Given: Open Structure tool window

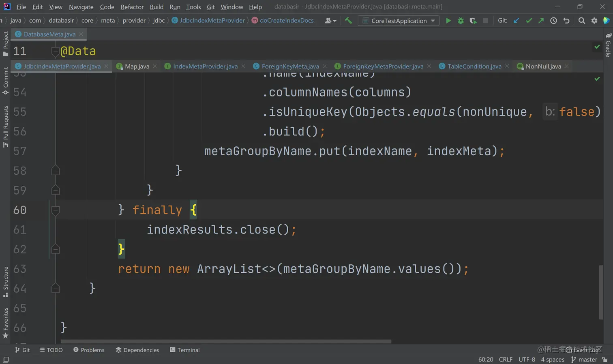Looking at the screenshot, I should pos(5,282).
